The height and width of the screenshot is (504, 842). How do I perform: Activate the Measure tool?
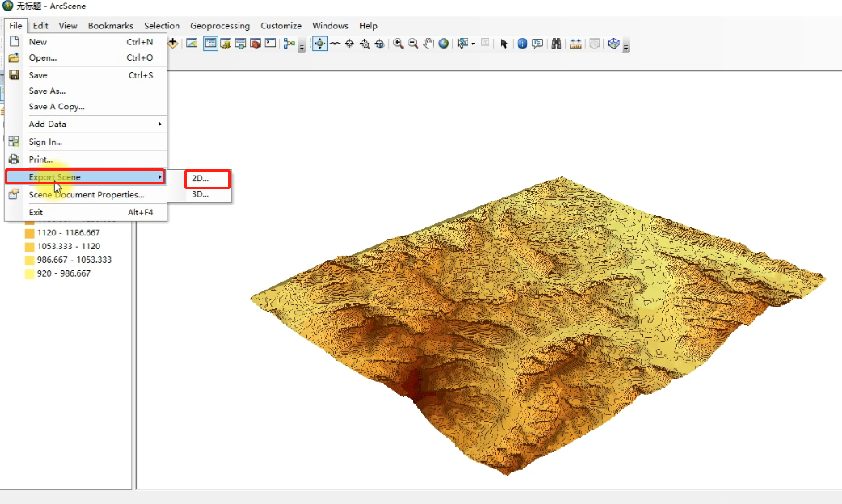[575, 44]
